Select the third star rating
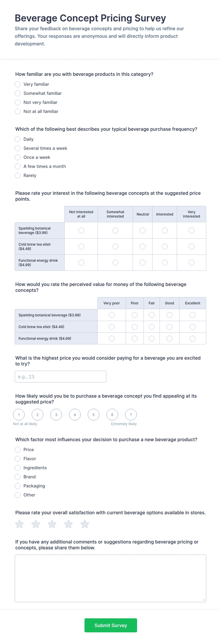219x644 pixels. point(52,524)
